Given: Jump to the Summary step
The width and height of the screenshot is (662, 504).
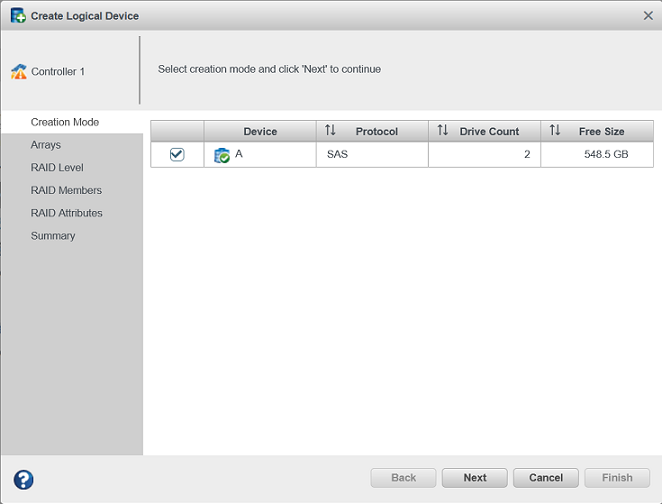Looking at the screenshot, I should 53,236.
